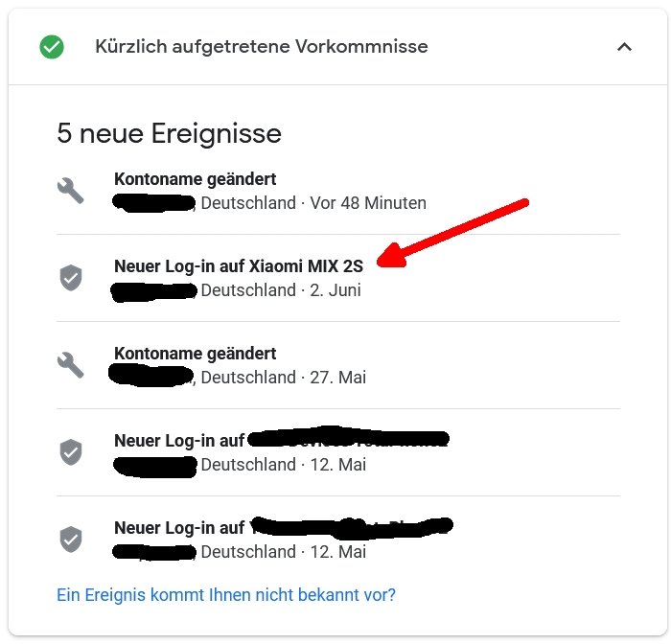Click the green checkmark status icon
Screen dimensions: 671x644
click(52, 47)
